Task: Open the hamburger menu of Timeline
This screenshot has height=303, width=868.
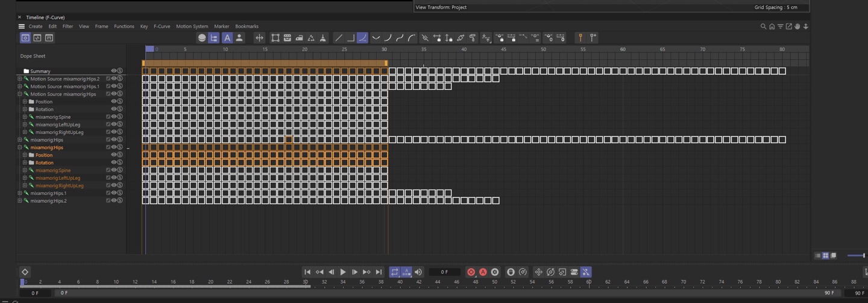Action: click(x=22, y=27)
